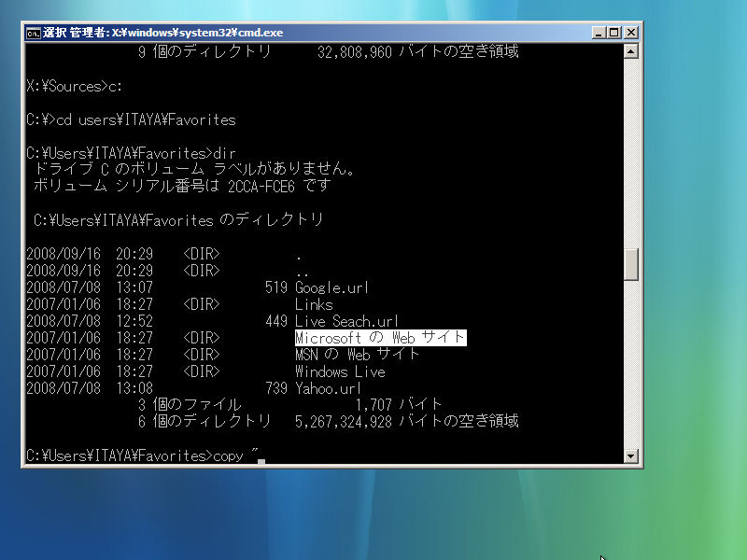
Task: Click the file size '519' value
Action: click(276, 287)
